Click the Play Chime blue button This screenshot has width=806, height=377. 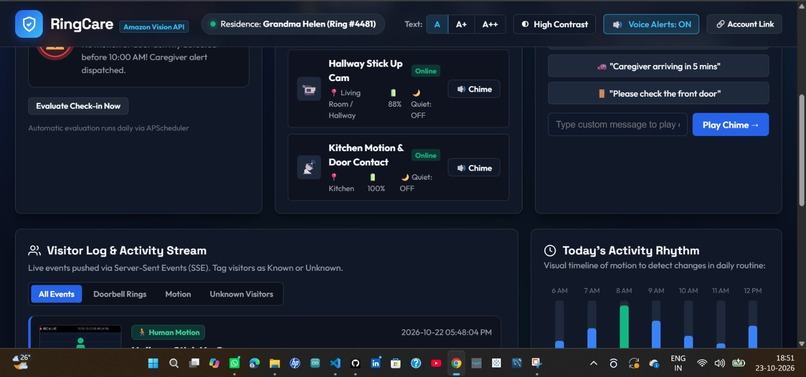click(x=730, y=124)
